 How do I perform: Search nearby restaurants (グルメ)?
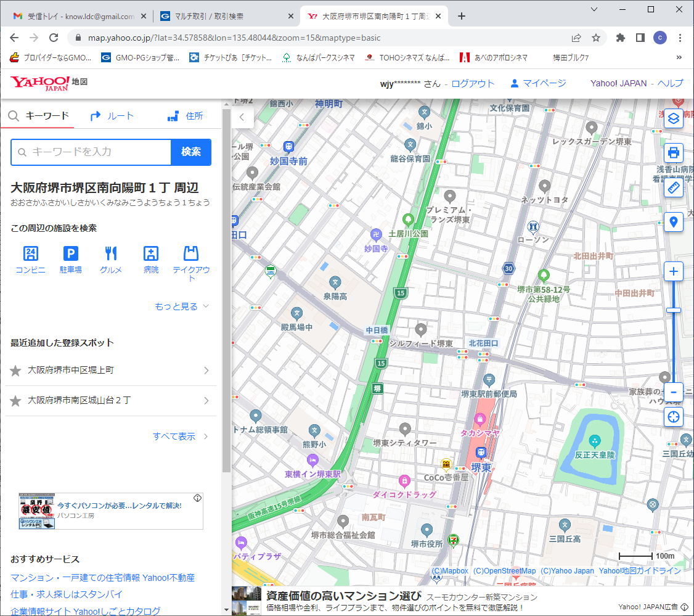111,260
